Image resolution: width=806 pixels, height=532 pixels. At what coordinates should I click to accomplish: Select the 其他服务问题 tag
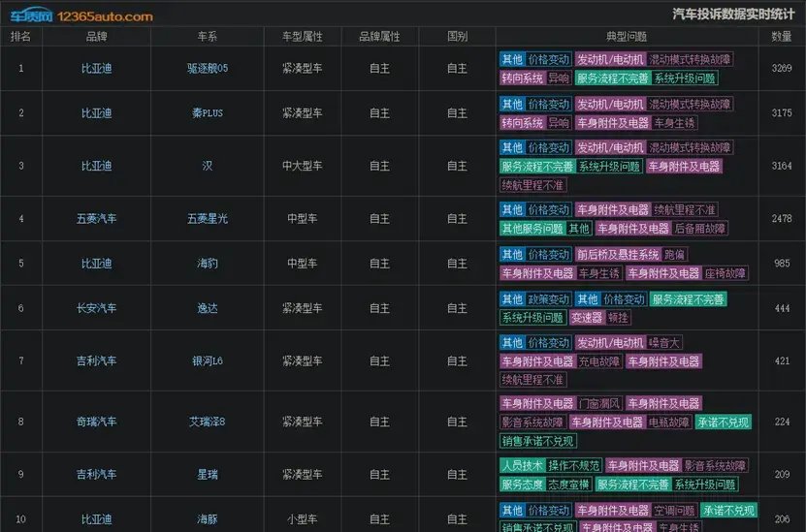click(532, 229)
